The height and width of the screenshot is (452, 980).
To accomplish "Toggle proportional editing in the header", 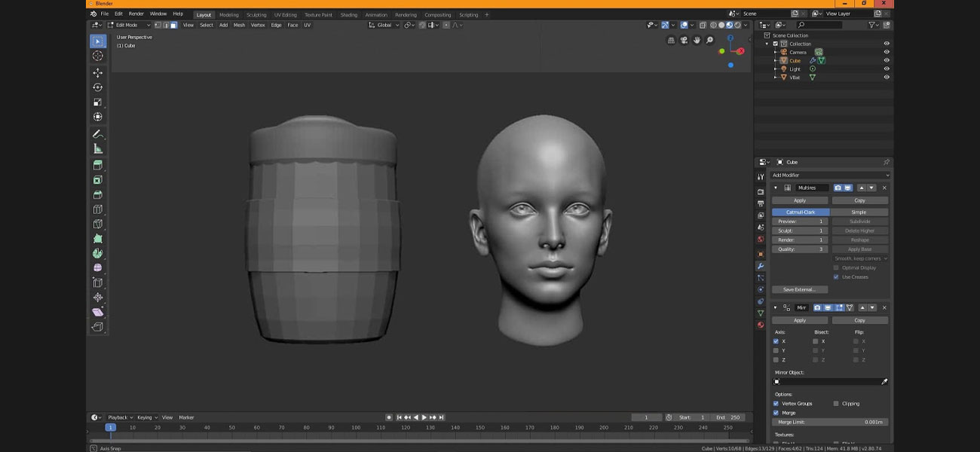I will [448, 25].
